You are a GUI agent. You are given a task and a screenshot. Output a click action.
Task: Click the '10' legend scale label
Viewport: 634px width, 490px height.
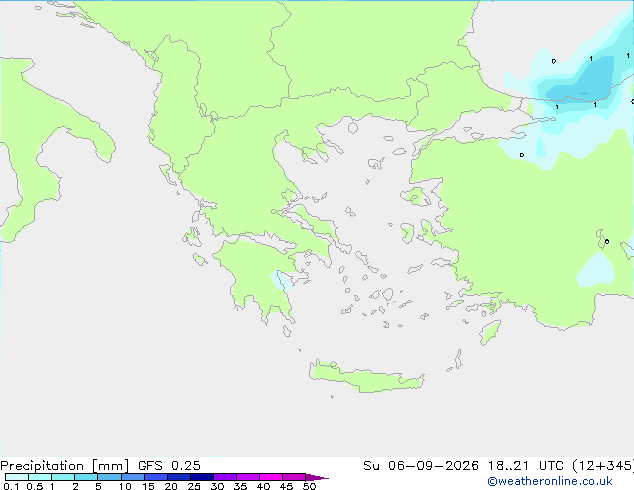pyautogui.click(x=125, y=486)
